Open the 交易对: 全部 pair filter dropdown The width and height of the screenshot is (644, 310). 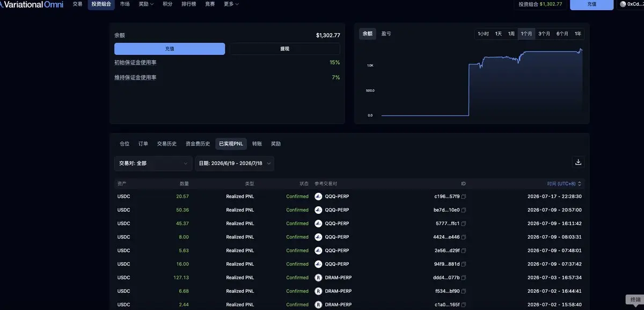(x=153, y=163)
